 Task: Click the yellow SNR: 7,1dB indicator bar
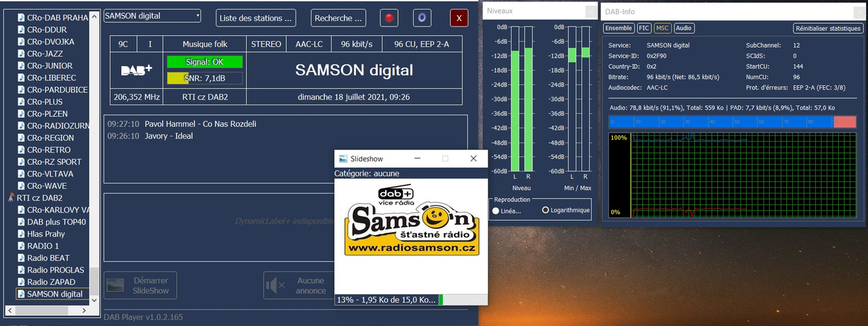click(x=205, y=78)
